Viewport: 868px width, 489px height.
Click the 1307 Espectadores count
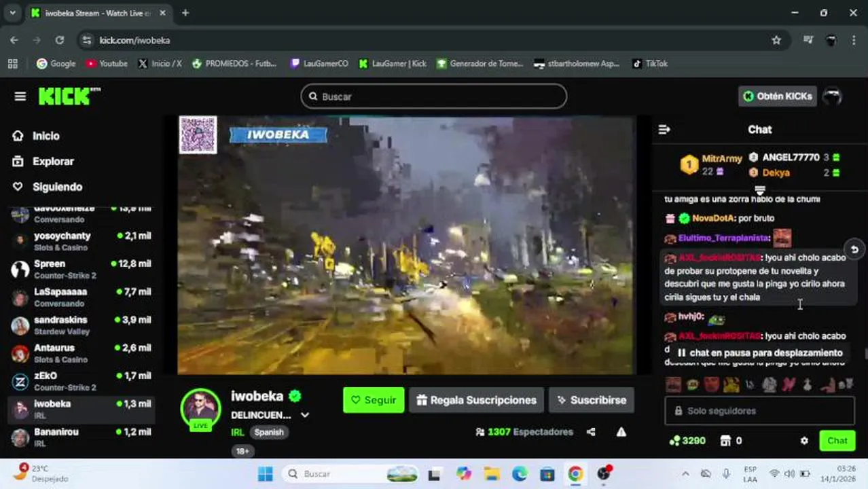coord(524,432)
